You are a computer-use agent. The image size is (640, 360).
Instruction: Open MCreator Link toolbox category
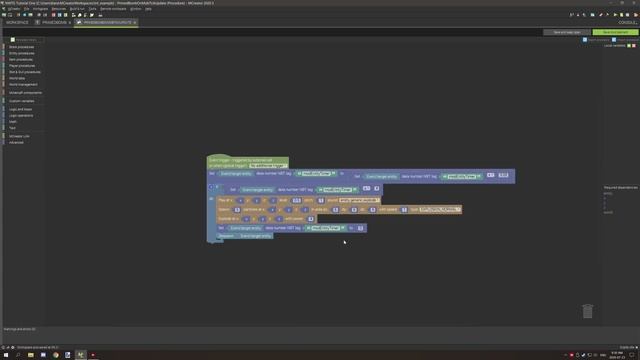click(x=19, y=136)
